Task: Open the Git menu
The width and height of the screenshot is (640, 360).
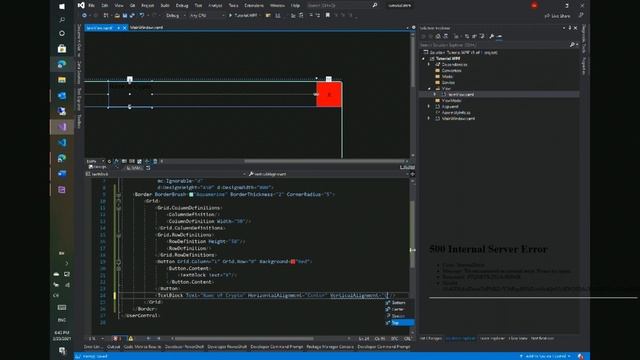Action: coord(132,5)
